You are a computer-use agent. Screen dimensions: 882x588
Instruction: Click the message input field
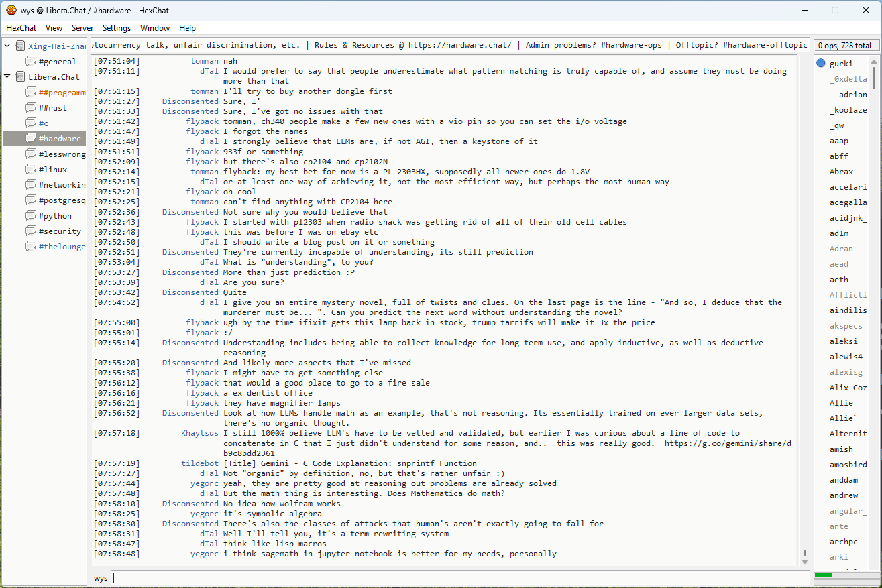click(x=459, y=578)
